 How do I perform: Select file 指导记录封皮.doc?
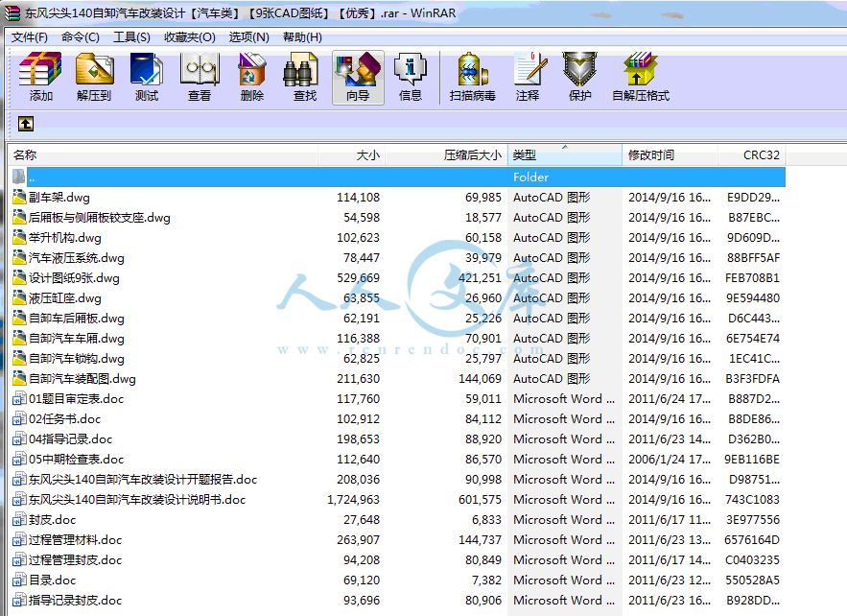(75, 600)
